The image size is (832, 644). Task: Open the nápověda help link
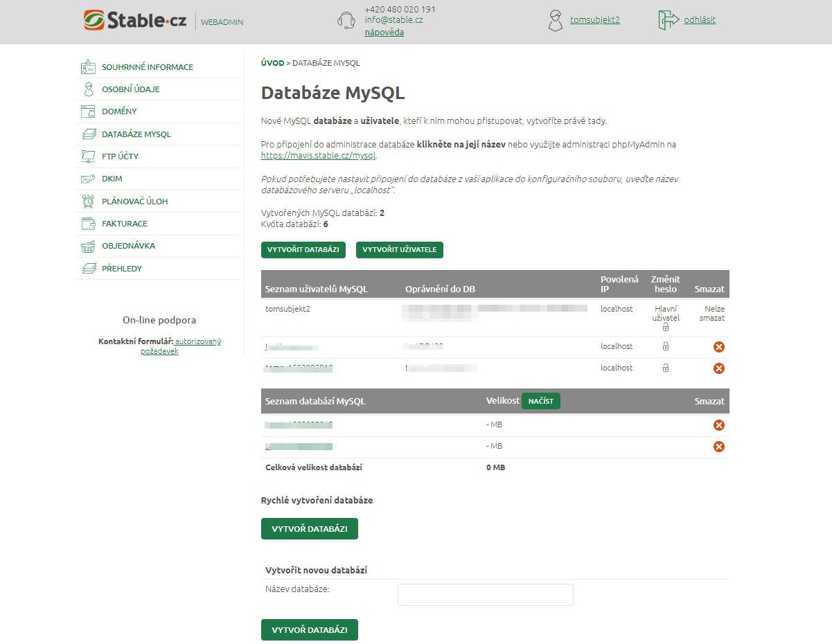[384, 32]
